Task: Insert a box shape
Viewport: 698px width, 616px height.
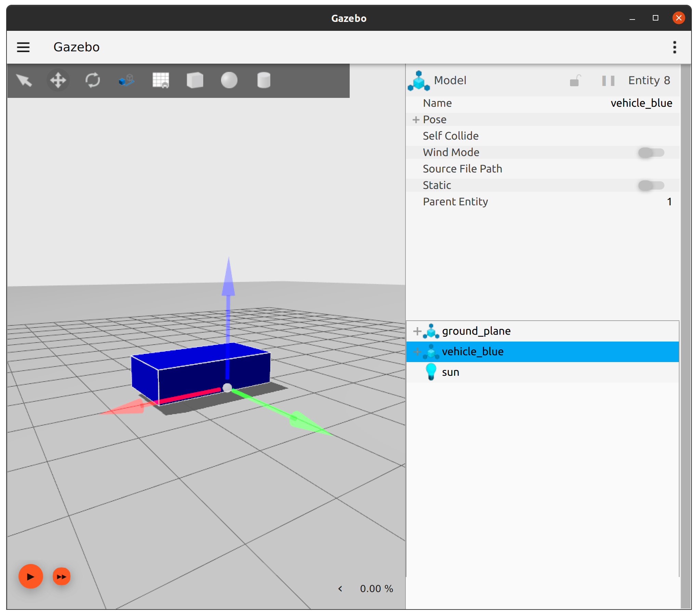Action: 195,81
